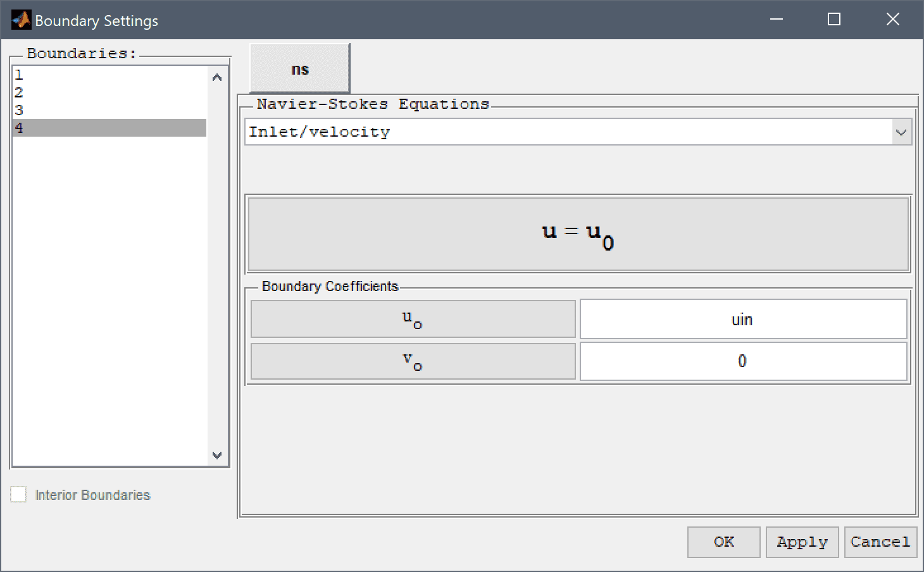Click the Boundaries list scroll-up arrow
The height and width of the screenshot is (572, 924).
(x=217, y=77)
